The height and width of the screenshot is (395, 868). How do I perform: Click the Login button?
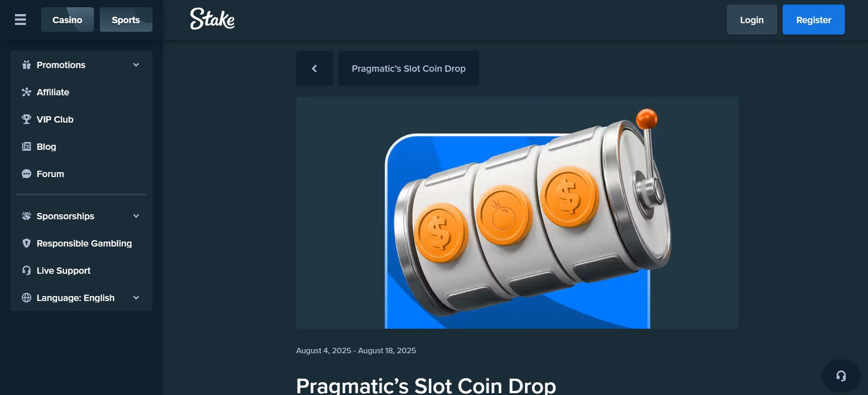(752, 20)
